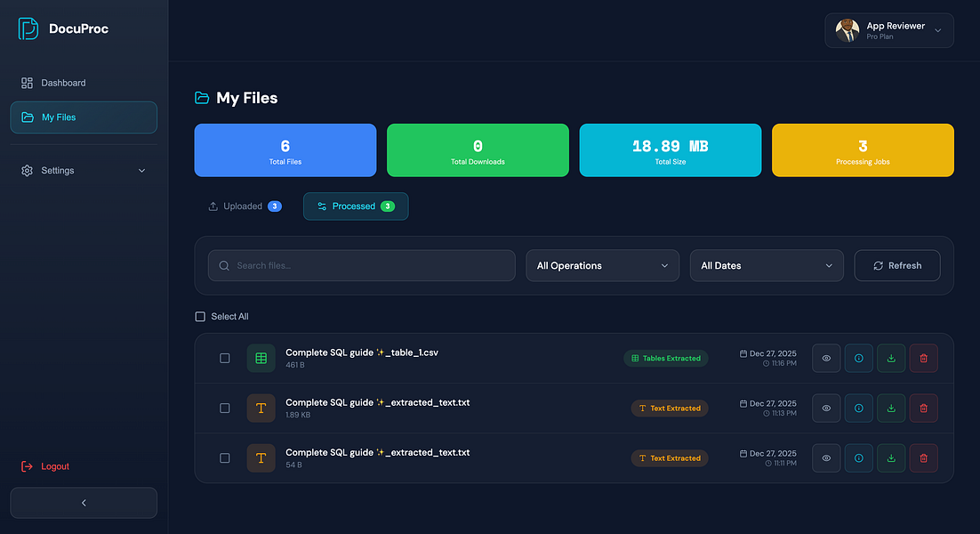The width and height of the screenshot is (980, 534).
Task: Select My Files in sidebar
Action: (84, 117)
